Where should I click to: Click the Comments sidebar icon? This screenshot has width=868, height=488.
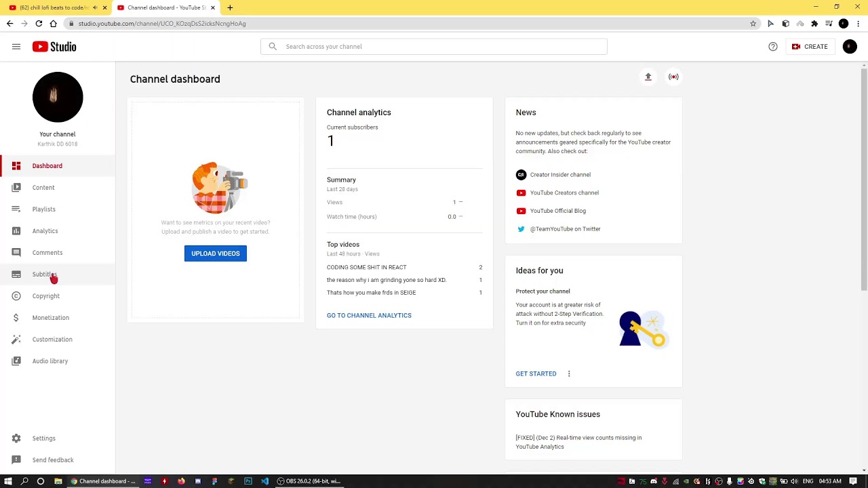[16, 253]
